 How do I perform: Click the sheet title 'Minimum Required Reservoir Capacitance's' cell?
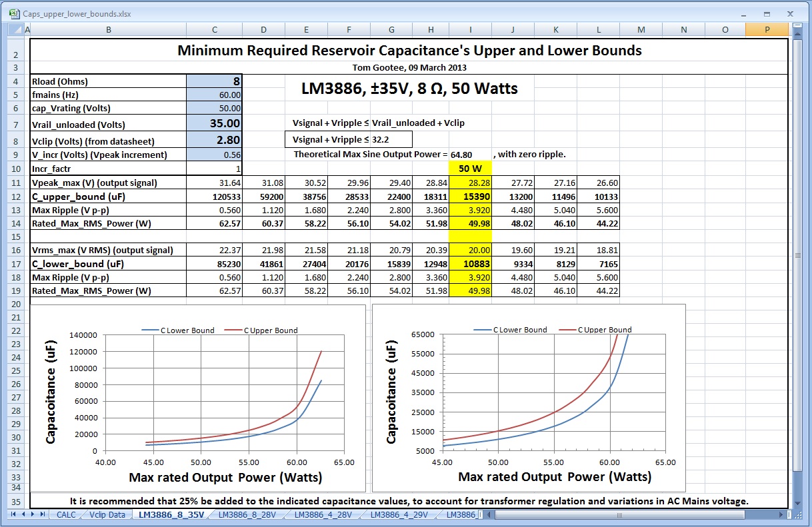click(409, 51)
